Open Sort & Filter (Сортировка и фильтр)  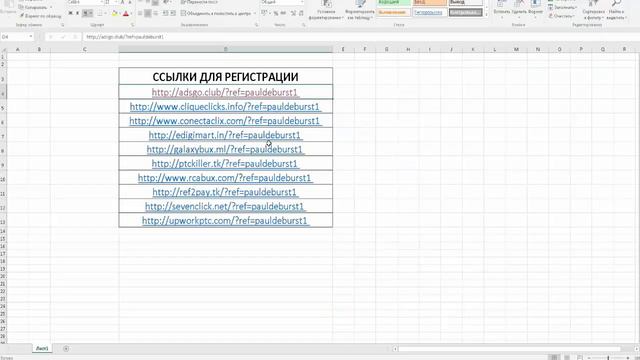[593, 10]
